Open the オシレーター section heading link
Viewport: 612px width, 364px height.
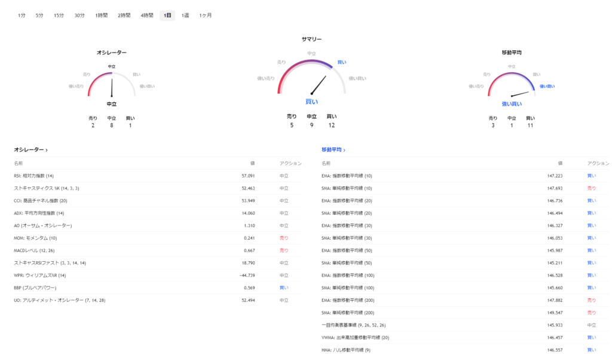coord(30,149)
